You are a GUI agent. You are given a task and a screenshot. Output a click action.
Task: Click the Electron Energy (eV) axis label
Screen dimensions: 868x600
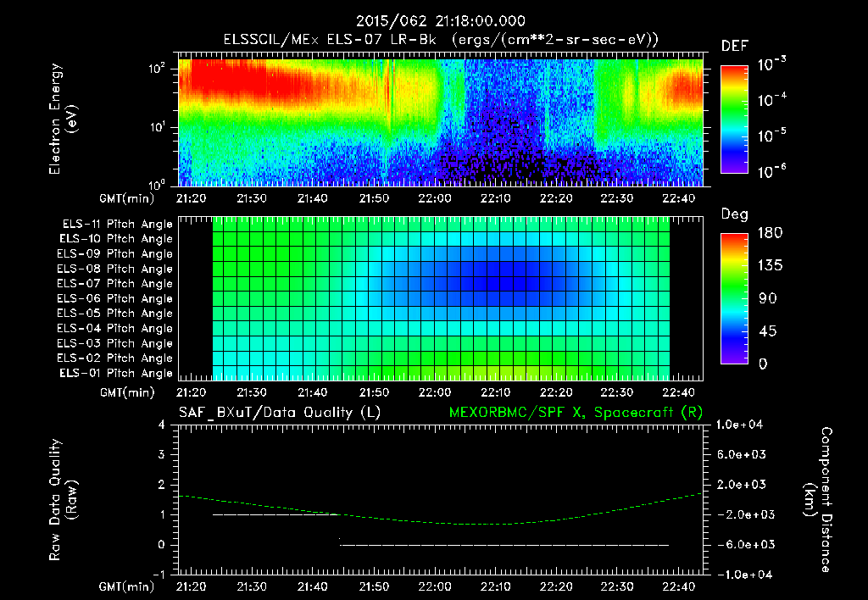click(x=63, y=119)
